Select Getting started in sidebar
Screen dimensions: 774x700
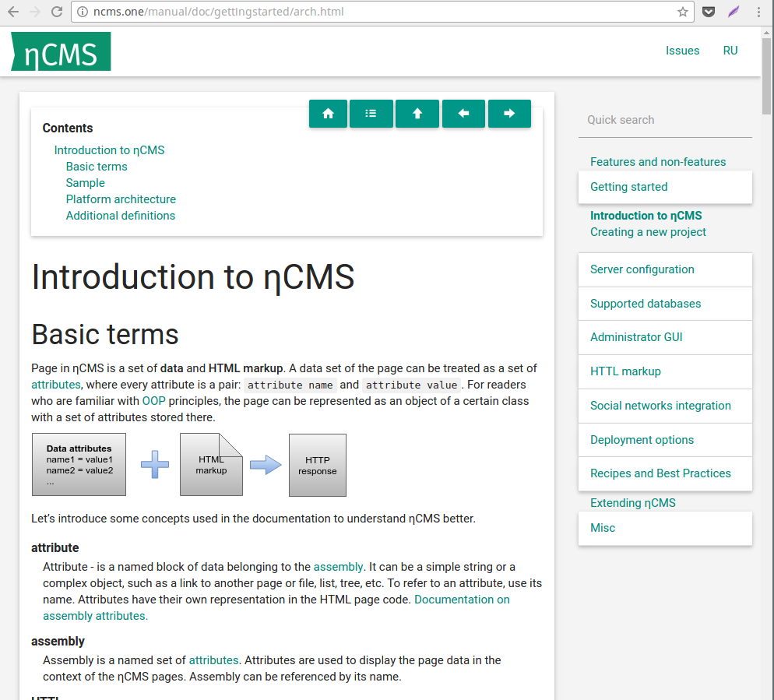pos(665,187)
